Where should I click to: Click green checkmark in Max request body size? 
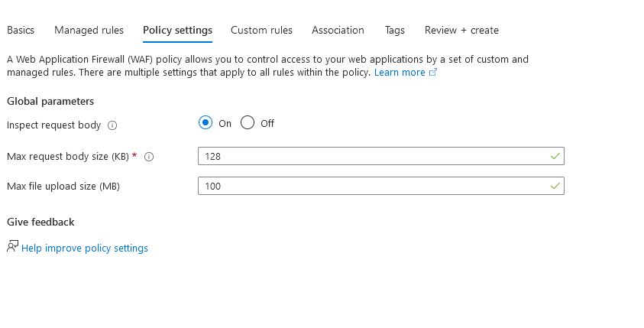pyautogui.click(x=555, y=156)
